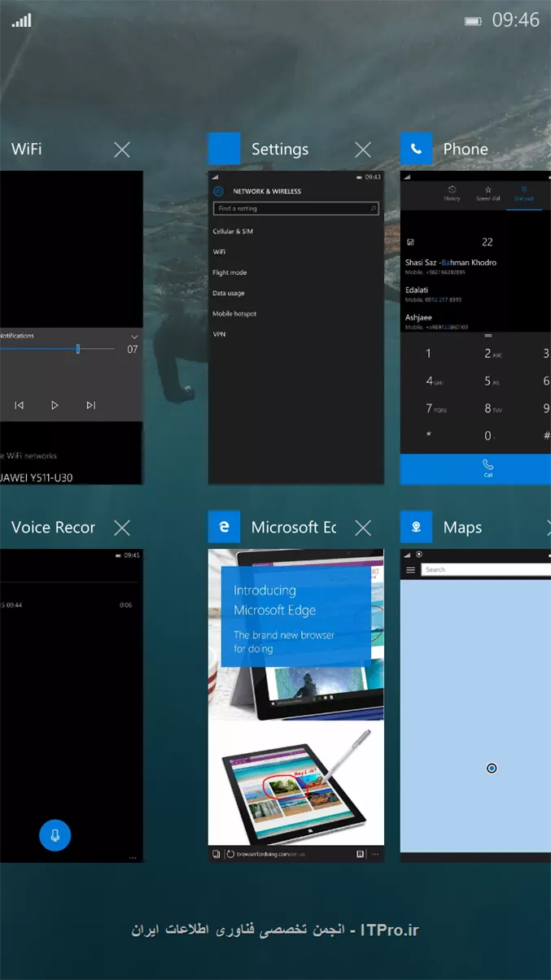Tap the star key on dial pad
The image size is (551, 980).
pyautogui.click(x=429, y=436)
